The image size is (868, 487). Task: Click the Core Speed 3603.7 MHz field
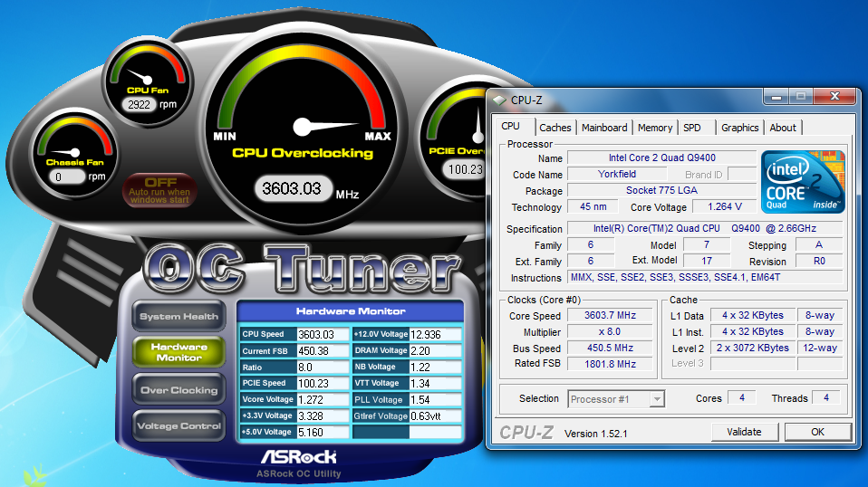610,315
